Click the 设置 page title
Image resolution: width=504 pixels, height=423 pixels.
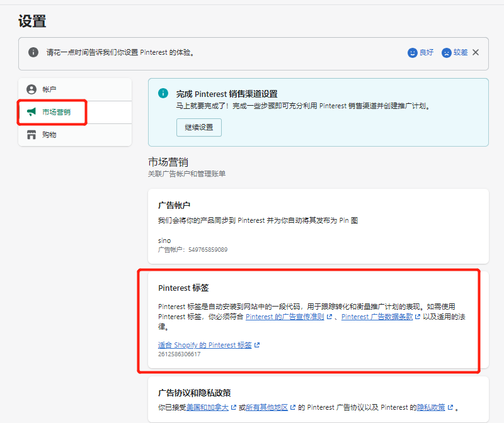pos(32,21)
